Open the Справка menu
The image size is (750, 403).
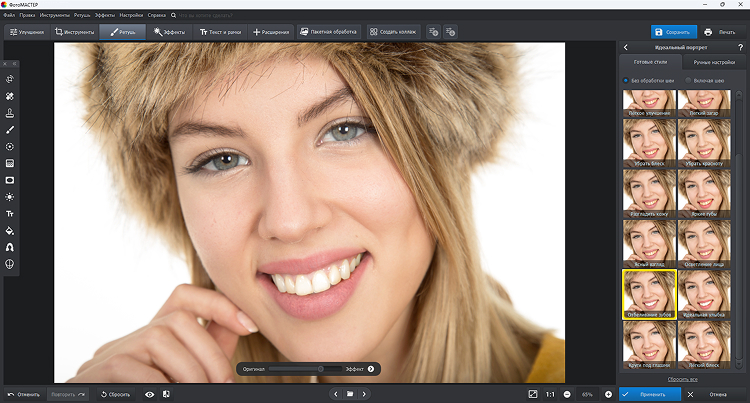(x=156, y=15)
